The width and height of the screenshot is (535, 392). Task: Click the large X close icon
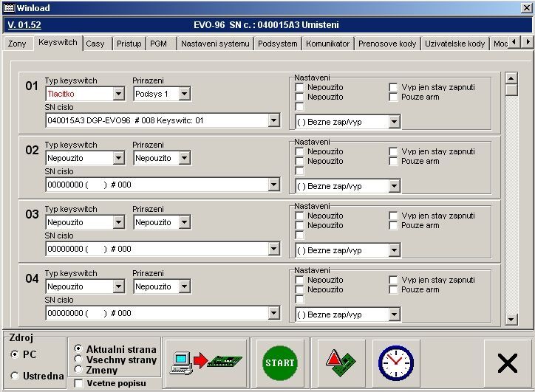(507, 363)
